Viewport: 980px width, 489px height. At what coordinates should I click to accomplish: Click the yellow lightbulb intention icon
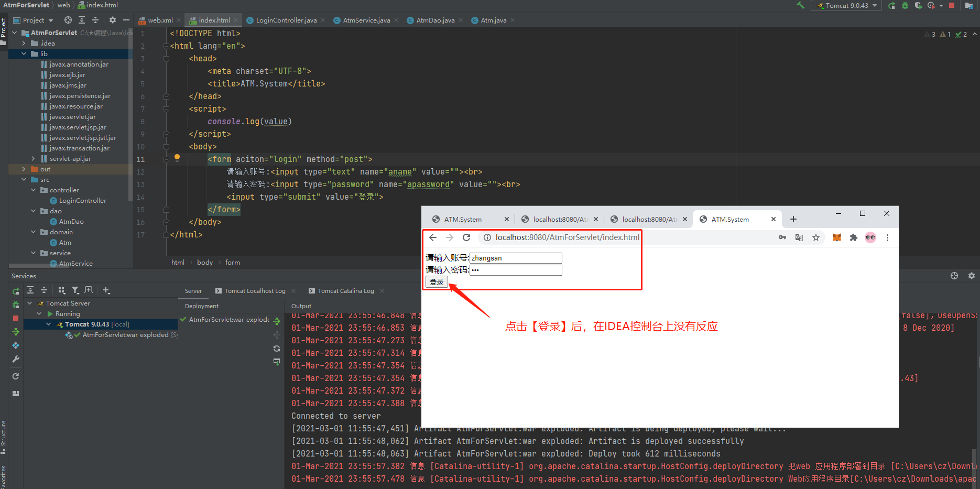[177, 158]
